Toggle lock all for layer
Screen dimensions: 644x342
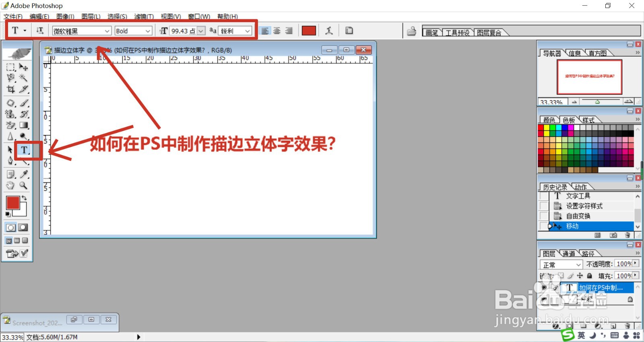(589, 276)
